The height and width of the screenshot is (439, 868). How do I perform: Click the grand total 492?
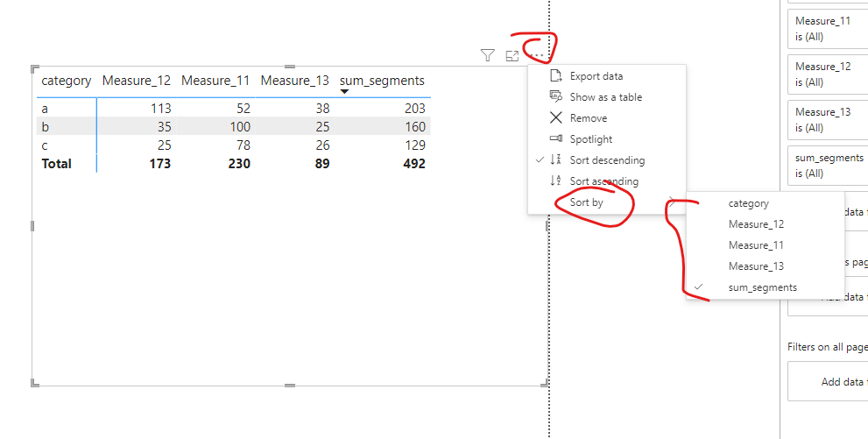point(414,164)
